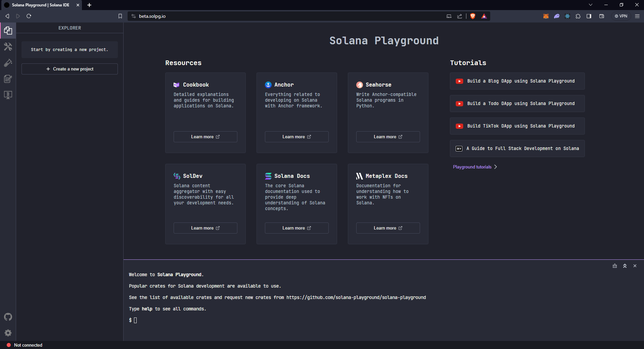Screen dimensions: 644x349
Task: Open Solana Playground's GitHub page
Action: (8, 317)
